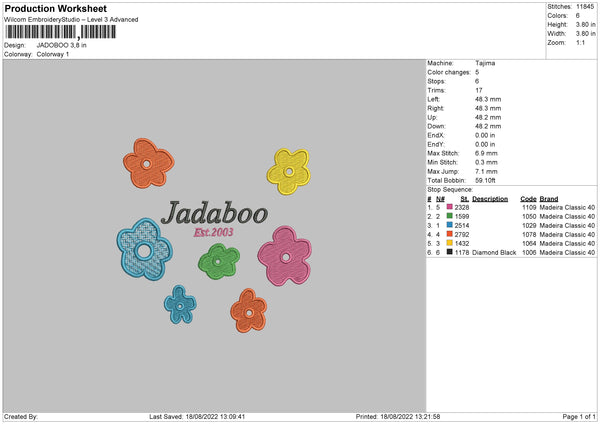
Task: Click the Max Jump value '7.1 mm'
Action: pos(486,171)
